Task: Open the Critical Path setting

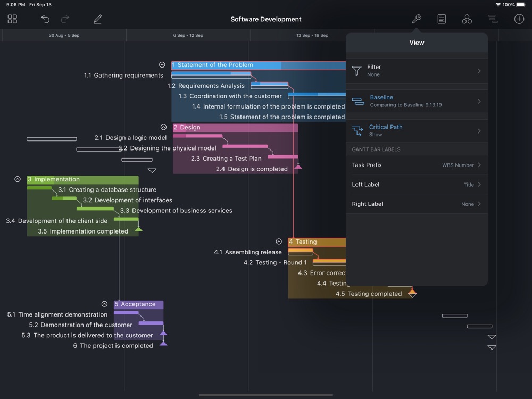Action: pyautogui.click(x=417, y=131)
